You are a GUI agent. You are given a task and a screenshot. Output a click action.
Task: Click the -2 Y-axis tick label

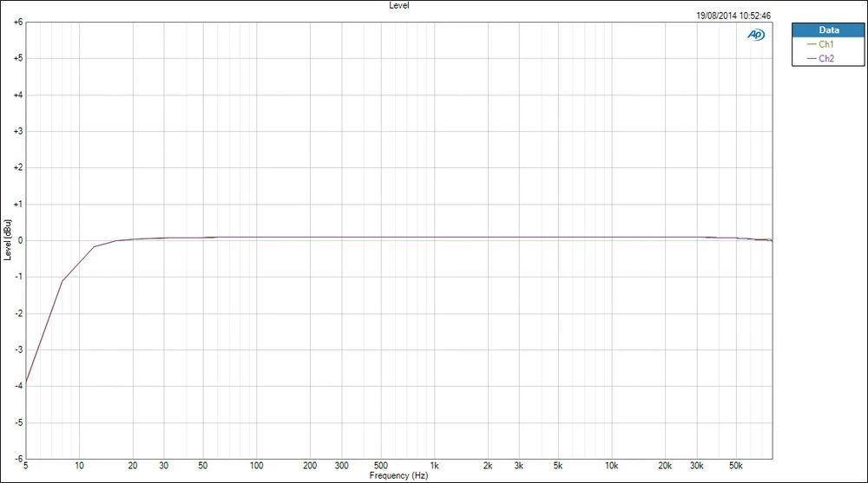[x=19, y=314]
